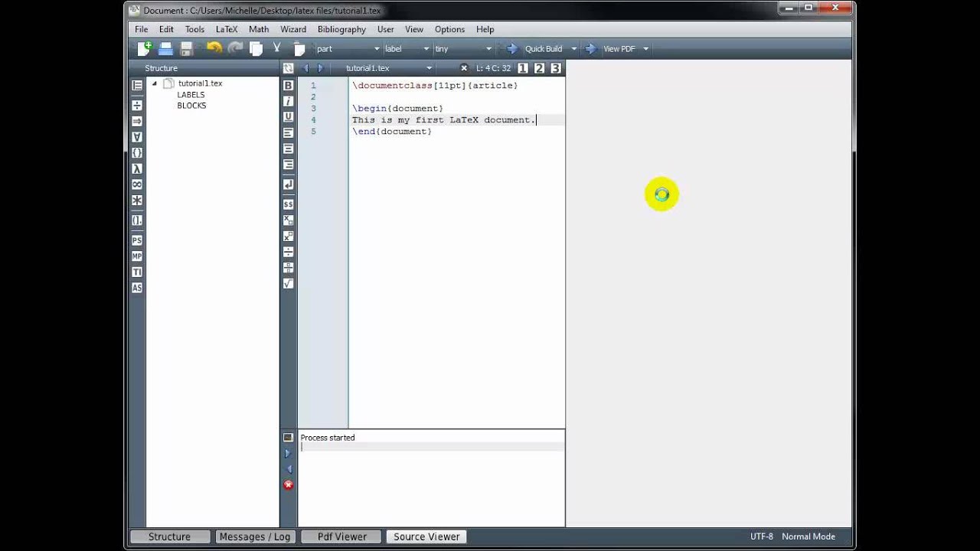Insert superscript with the x-superscript icon
980x551 pixels.
tap(288, 236)
